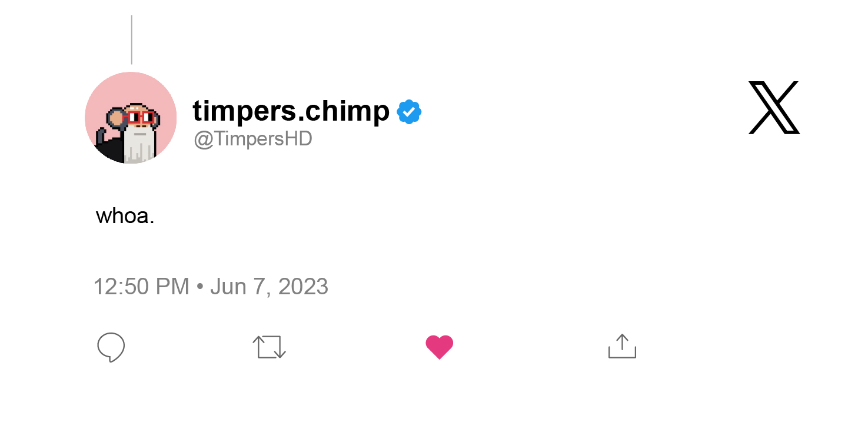Select the tweet text whoa.
Viewport: 868px width, 422px height.
pyautogui.click(x=124, y=215)
